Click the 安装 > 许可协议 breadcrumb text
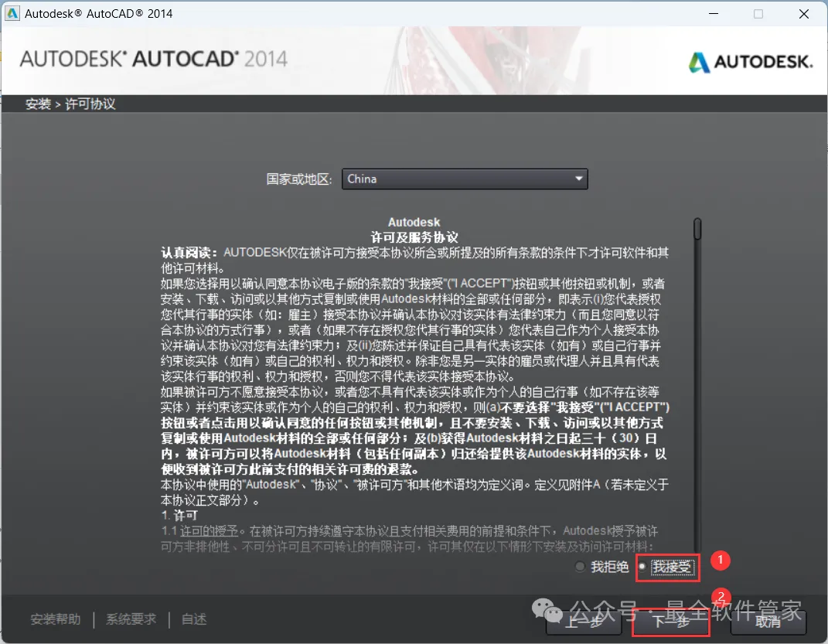828x644 pixels. tap(70, 104)
